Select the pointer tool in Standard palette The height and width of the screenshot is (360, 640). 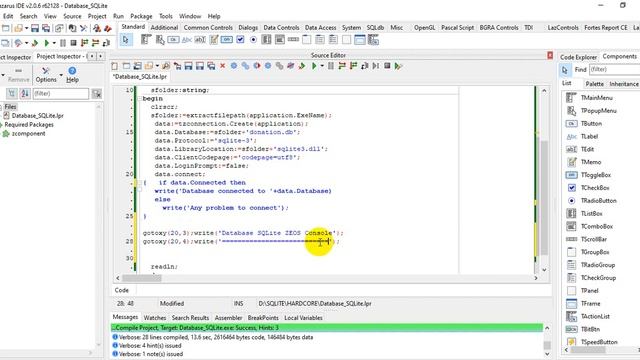pos(126,40)
